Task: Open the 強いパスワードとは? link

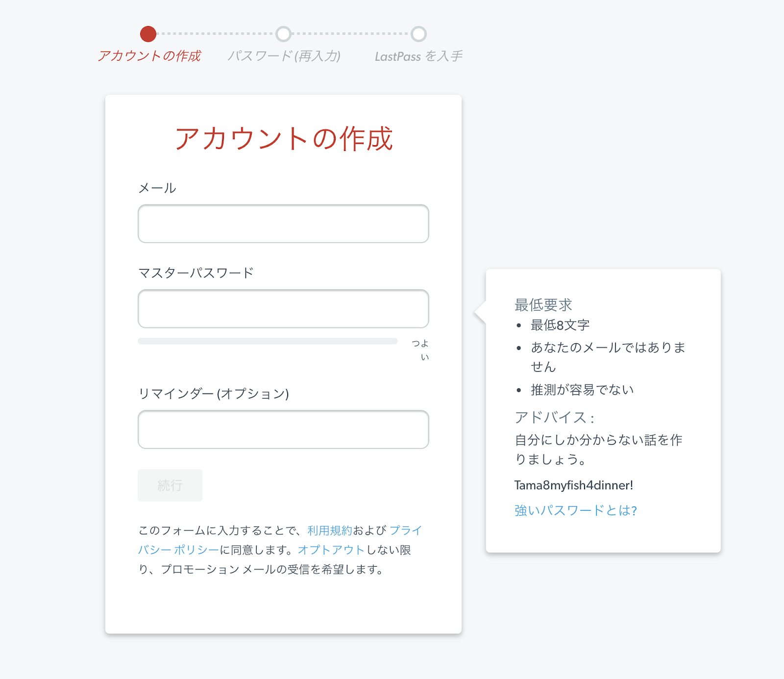Action: pyautogui.click(x=576, y=510)
